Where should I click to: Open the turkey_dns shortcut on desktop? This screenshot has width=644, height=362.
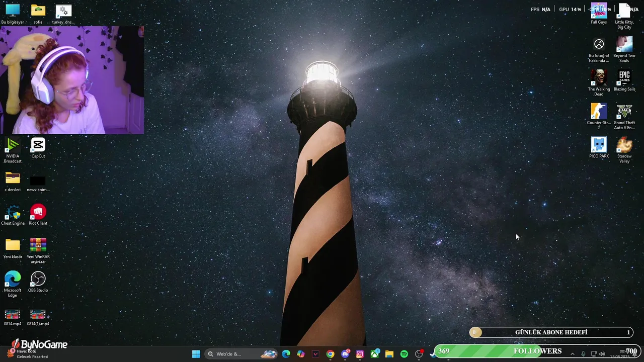coord(63,14)
